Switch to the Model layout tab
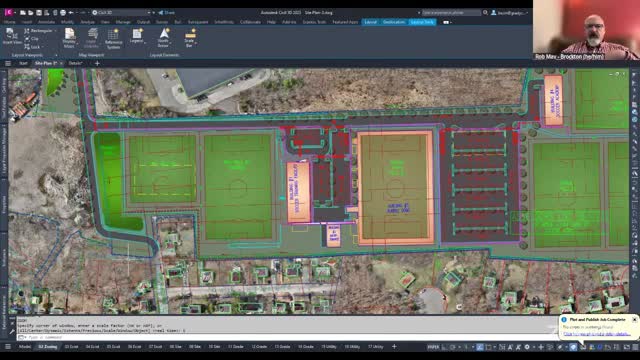This screenshot has height=360, width=640. (24, 347)
